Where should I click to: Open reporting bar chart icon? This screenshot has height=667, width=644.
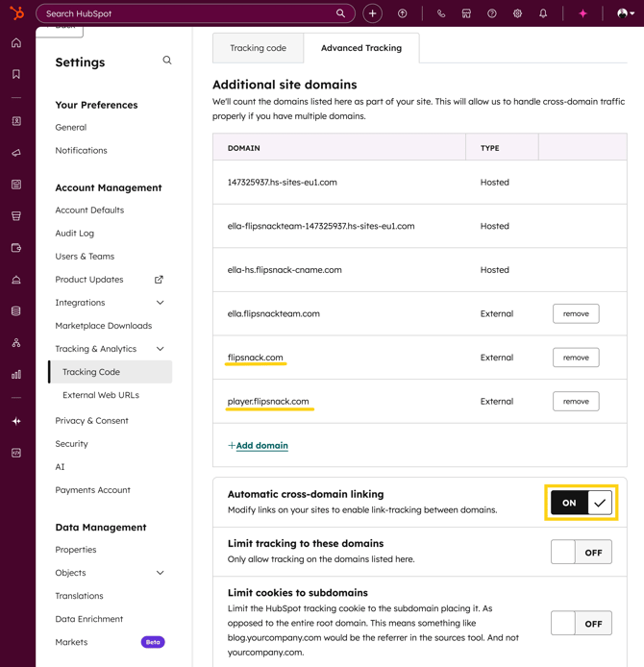(x=16, y=374)
